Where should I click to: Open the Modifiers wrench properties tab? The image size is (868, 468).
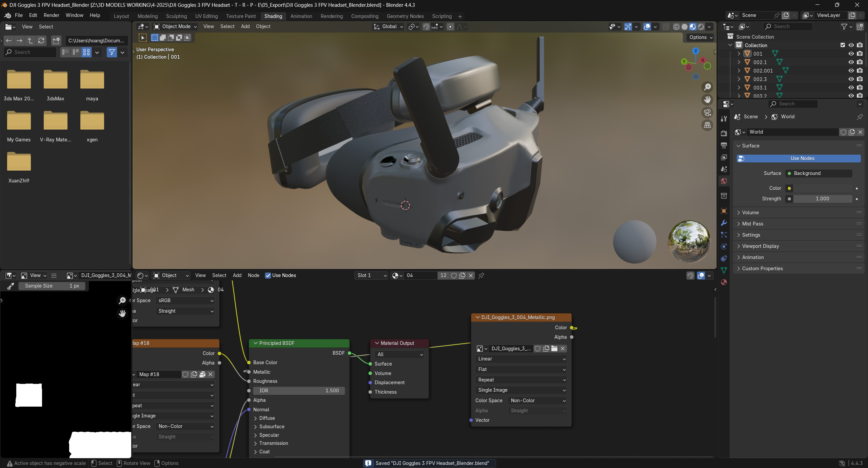(724, 223)
